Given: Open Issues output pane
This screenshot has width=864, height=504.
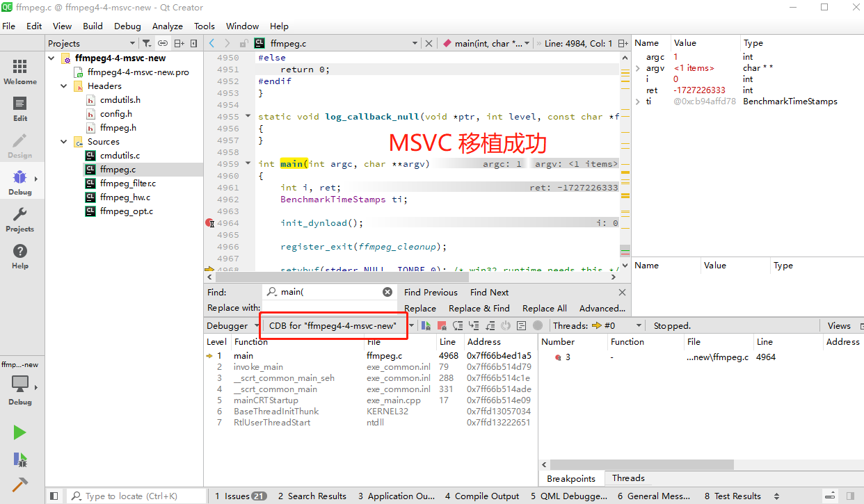Looking at the screenshot, I should pos(240,496).
